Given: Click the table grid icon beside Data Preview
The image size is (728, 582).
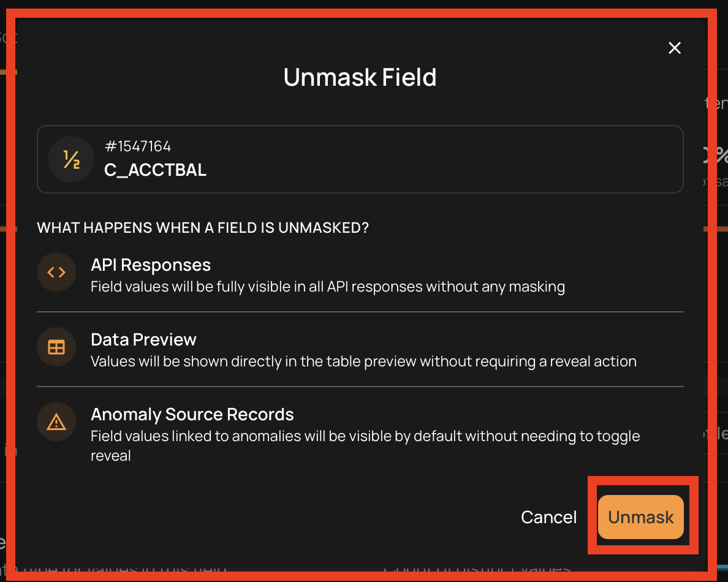Looking at the screenshot, I should click(56, 347).
